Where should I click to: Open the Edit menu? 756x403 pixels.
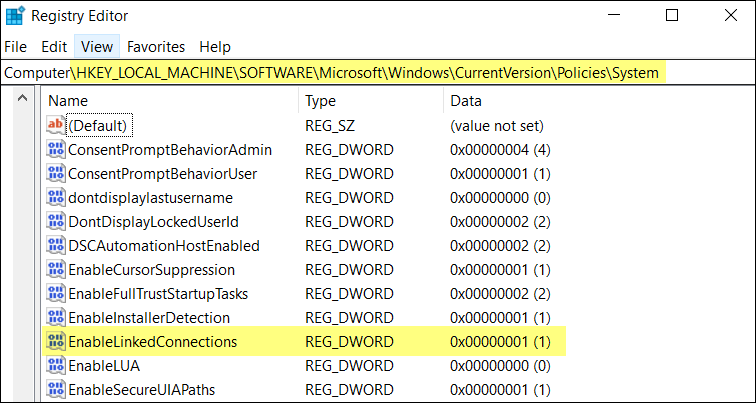54,47
